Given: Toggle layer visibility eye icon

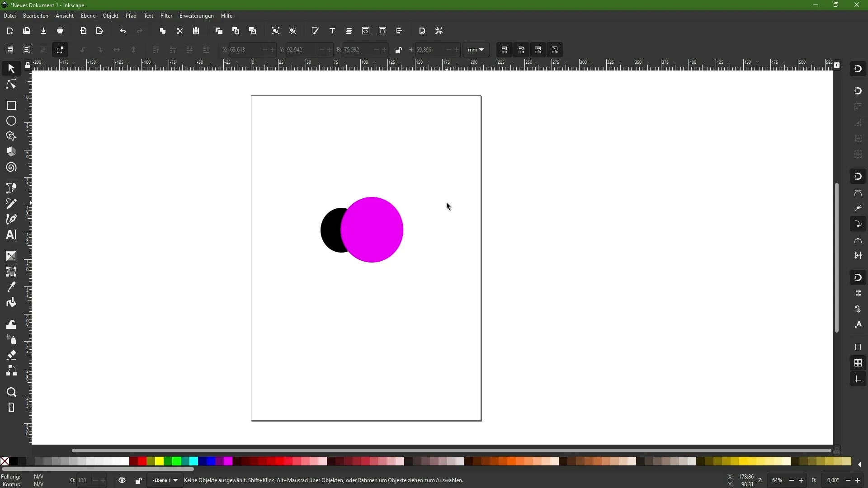Looking at the screenshot, I should pos(122,480).
